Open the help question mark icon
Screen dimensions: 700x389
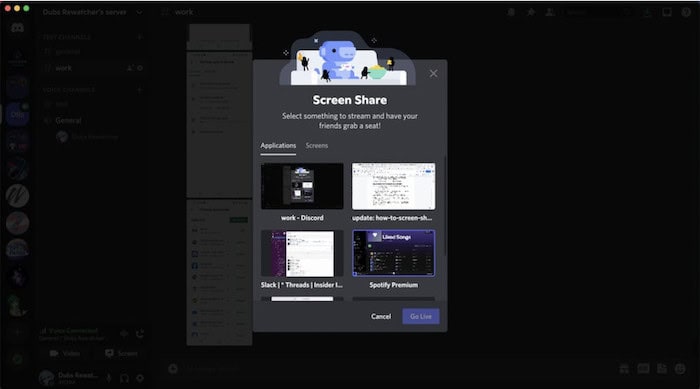686,13
